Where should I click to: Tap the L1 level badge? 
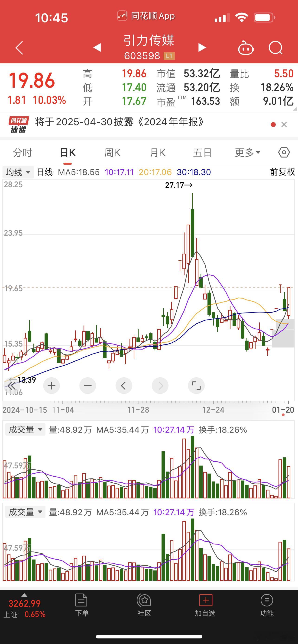pyautogui.click(x=169, y=56)
